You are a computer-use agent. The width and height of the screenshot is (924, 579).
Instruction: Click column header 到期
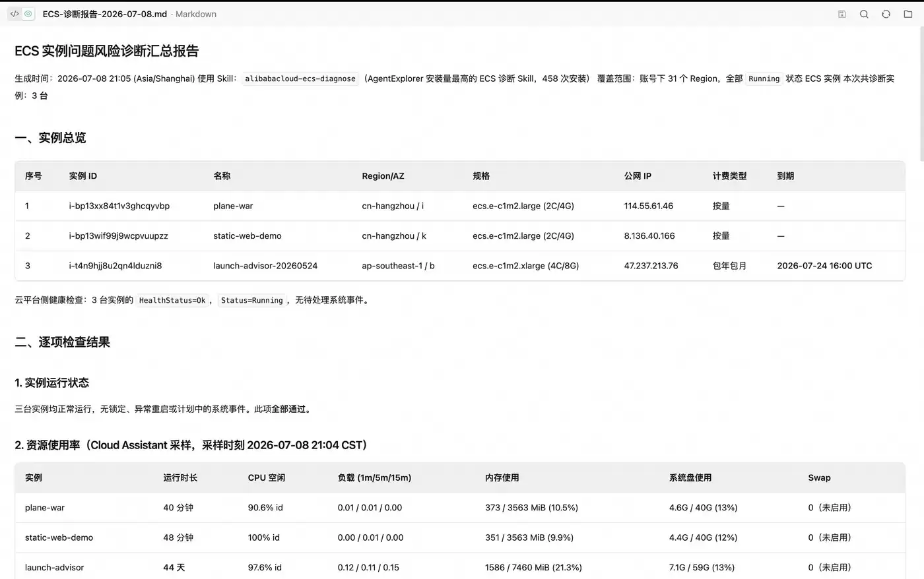(785, 176)
